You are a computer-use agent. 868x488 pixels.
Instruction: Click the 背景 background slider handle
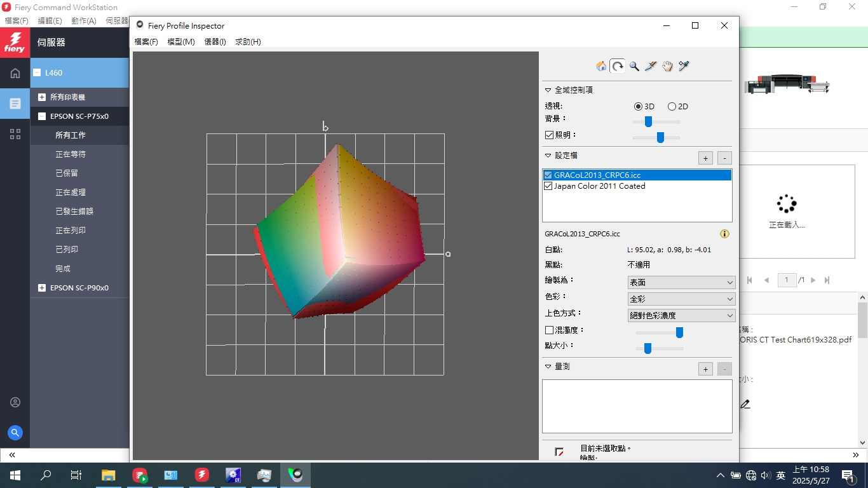[x=648, y=121]
